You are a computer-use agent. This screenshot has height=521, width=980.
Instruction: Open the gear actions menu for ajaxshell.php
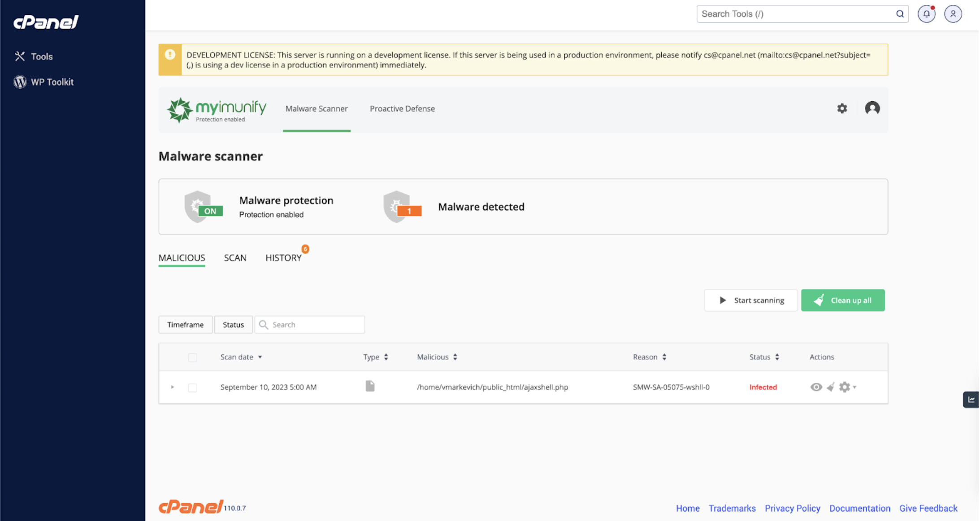[847, 387]
